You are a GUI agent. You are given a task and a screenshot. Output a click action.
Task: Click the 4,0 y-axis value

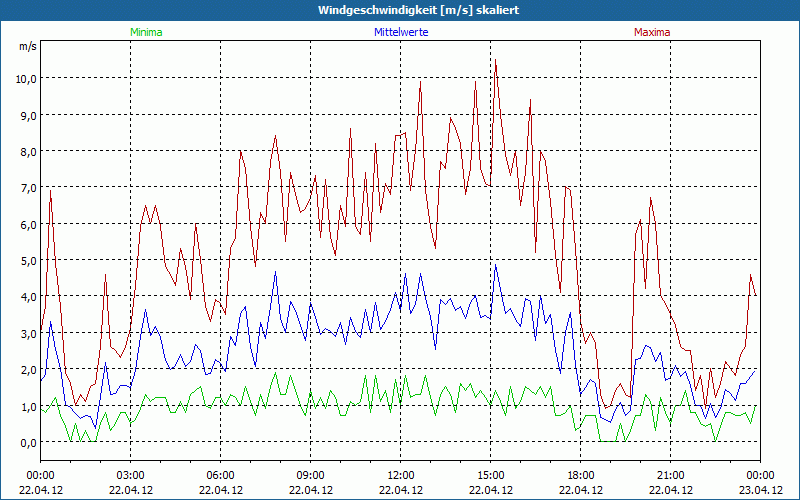point(29,297)
